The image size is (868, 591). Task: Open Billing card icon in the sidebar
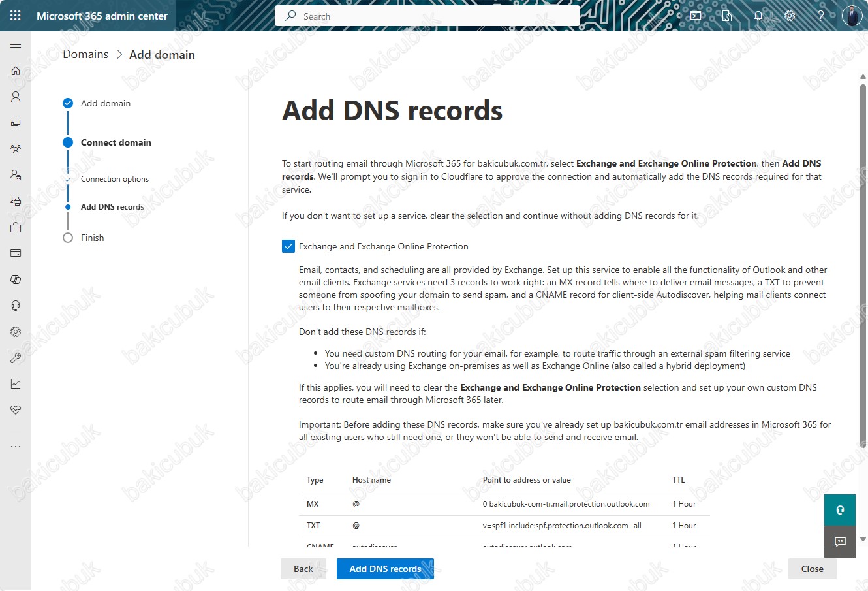[x=16, y=253]
